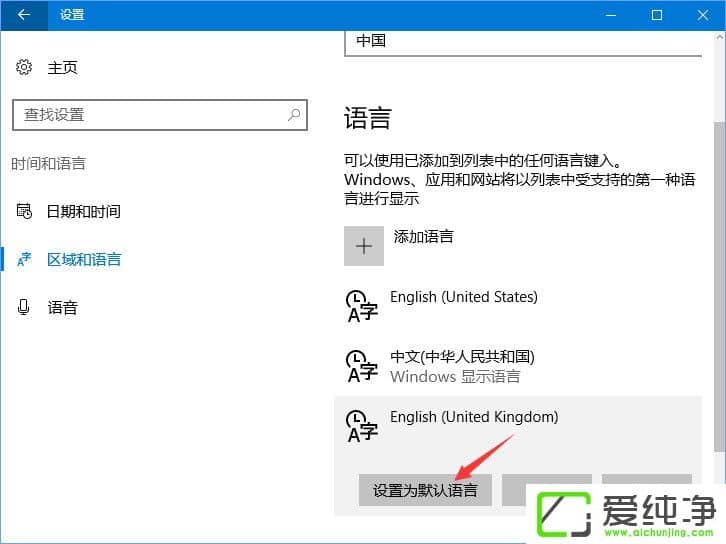Open the 中国 country region dropdown
The image size is (726, 544).
pyautogui.click(x=523, y=44)
